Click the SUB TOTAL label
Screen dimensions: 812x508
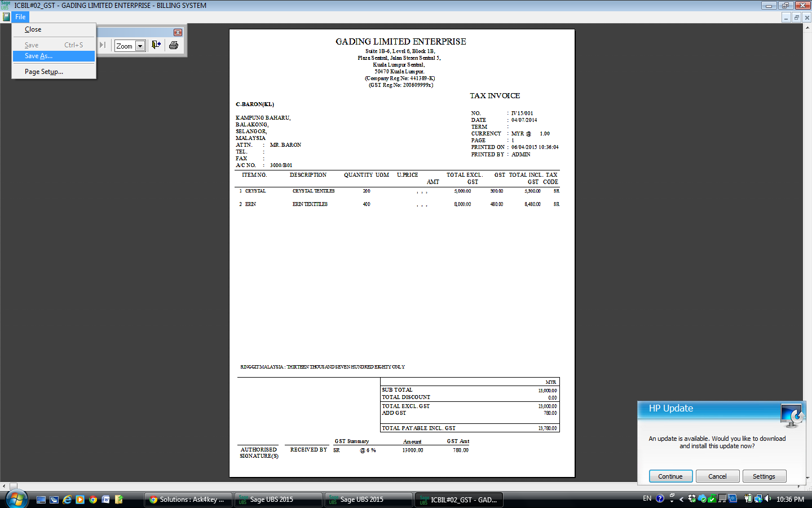pos(397,390)
